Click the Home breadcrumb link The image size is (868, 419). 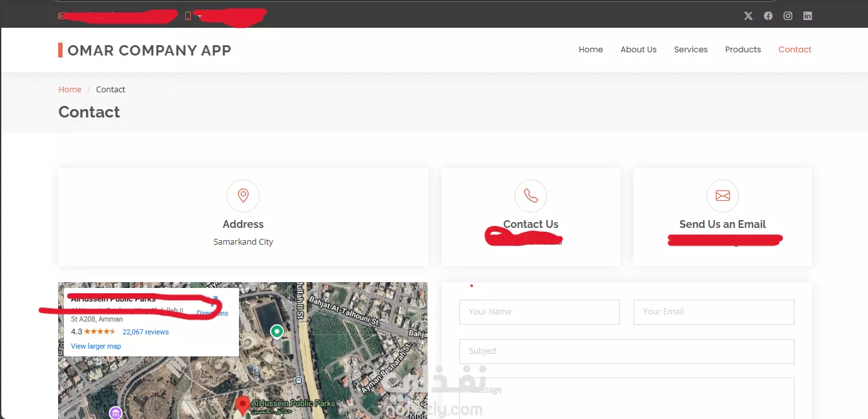point(70,90)
